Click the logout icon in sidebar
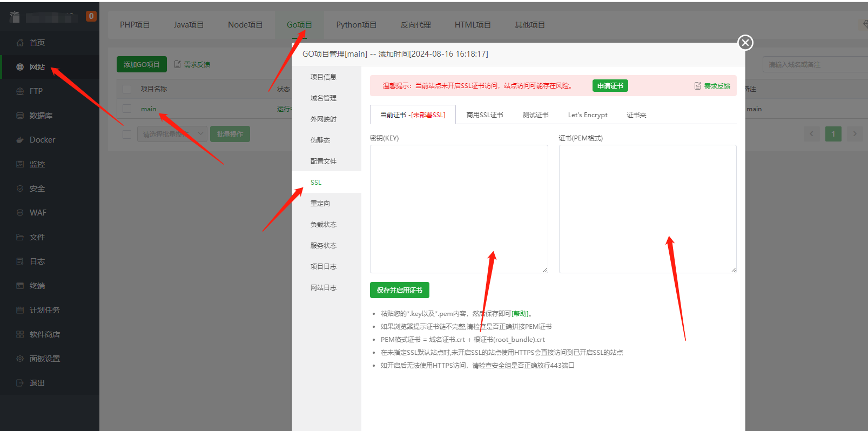This screenshot has height=431, width=868. tap(20, 383)
